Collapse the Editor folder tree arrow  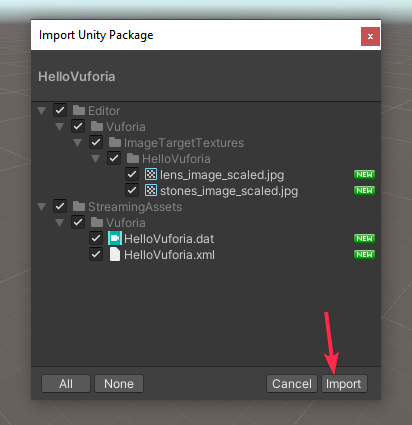pos(42,111)
